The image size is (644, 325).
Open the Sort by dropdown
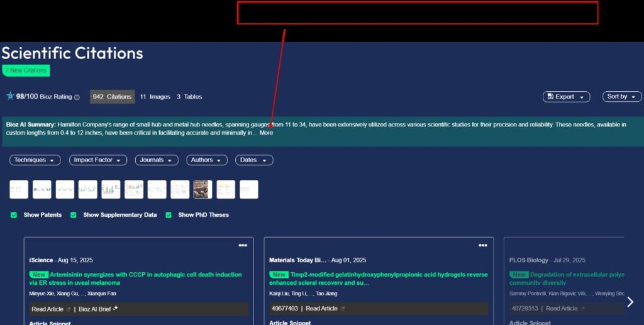tap(622, 97)
